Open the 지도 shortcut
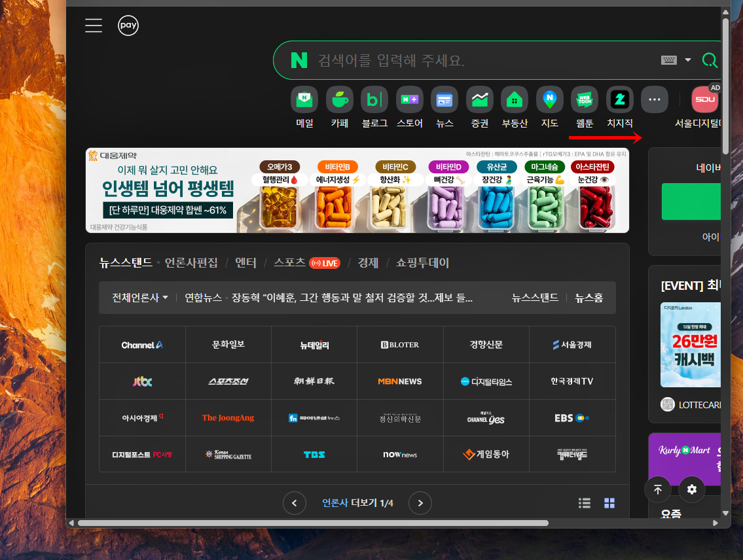The image size is (743, 560). 550,107
